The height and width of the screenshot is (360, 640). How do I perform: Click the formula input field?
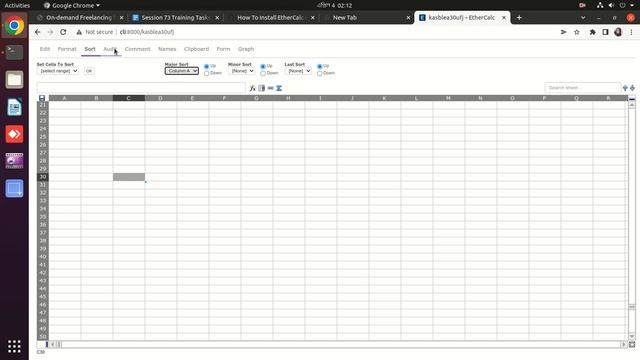(141, 88)
